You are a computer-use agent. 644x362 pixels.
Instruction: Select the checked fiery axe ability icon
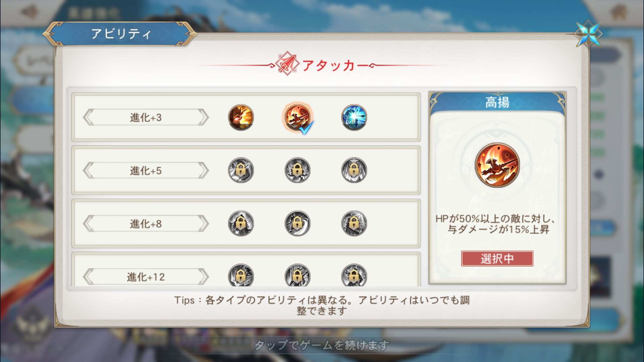[298, 117]
